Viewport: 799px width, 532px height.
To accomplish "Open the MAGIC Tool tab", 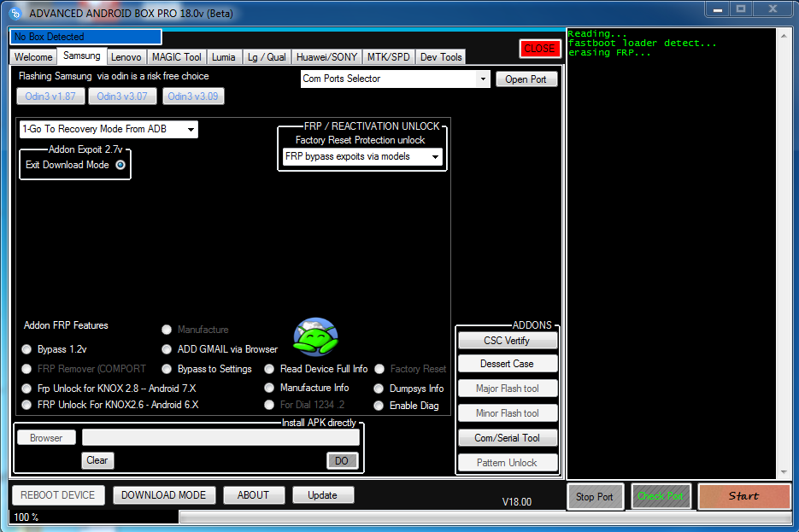I will (176, 57).
